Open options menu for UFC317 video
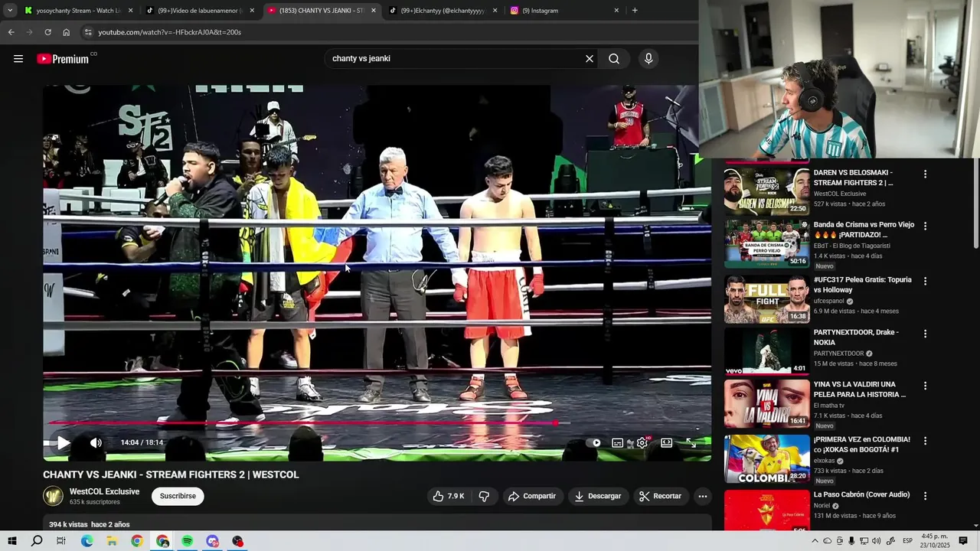The width and height of the screenshot is (980, 551). point(925,282)
